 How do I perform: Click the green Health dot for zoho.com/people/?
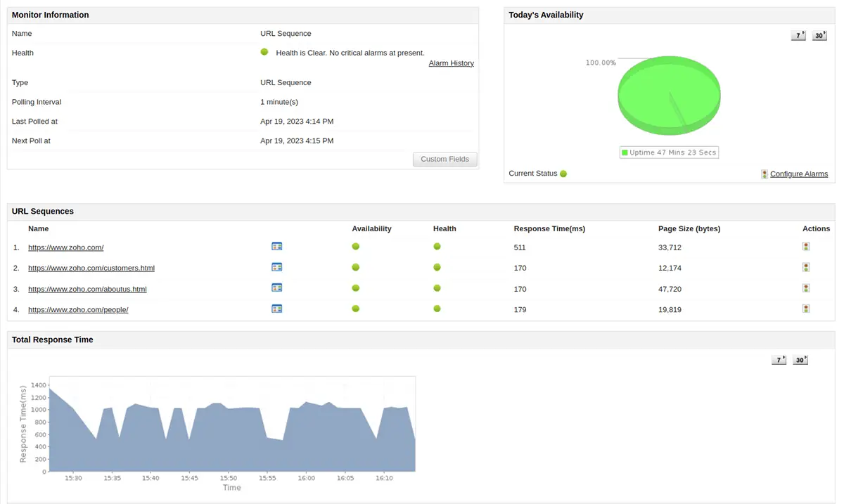[437, 308]
